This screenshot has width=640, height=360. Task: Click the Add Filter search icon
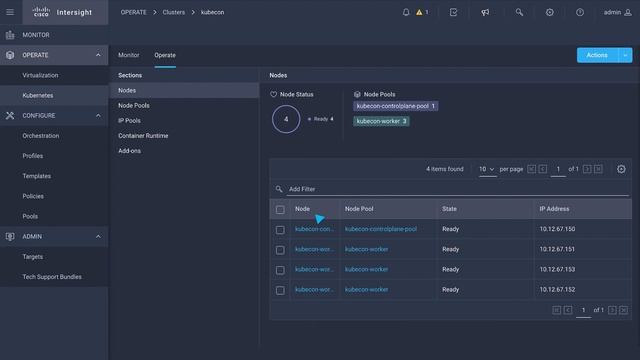coord(279,189)
